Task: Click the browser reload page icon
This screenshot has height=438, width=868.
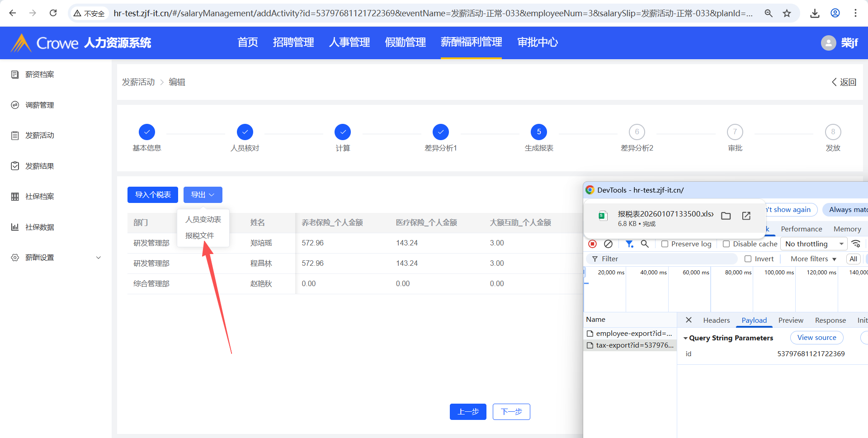Action: point(53,13)
